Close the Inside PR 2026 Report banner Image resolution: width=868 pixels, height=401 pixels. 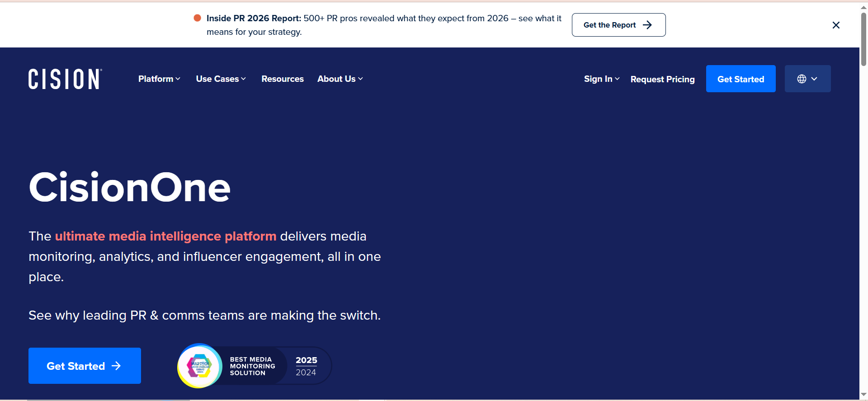point(836,25)
